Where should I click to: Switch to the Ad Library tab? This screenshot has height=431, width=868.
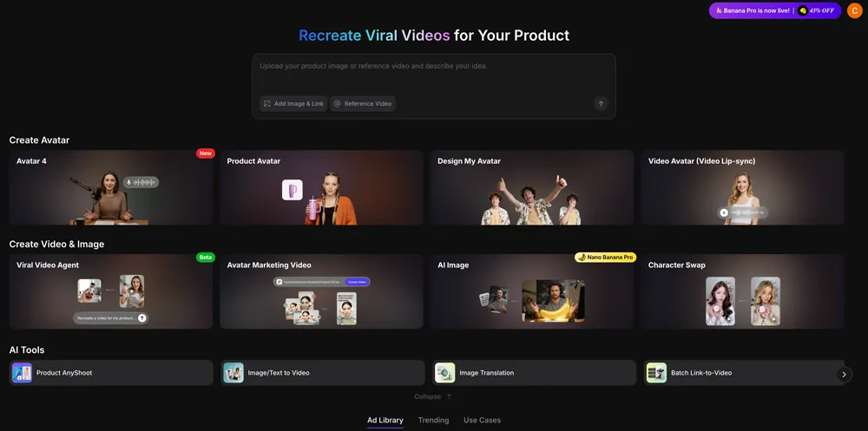(385, 420)
